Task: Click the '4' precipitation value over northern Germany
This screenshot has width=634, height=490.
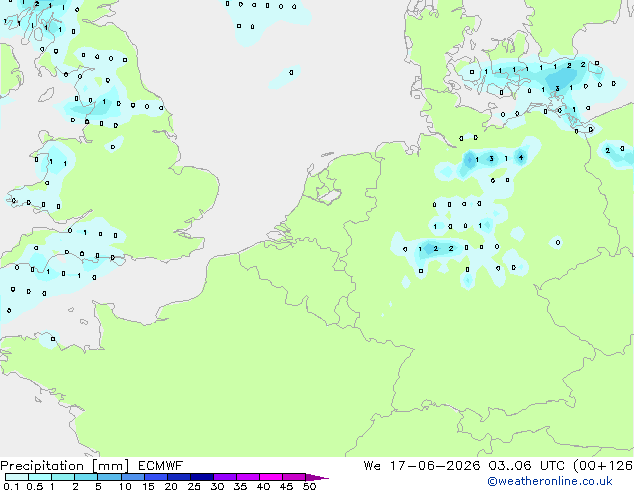Action: [x=521, y=158]
